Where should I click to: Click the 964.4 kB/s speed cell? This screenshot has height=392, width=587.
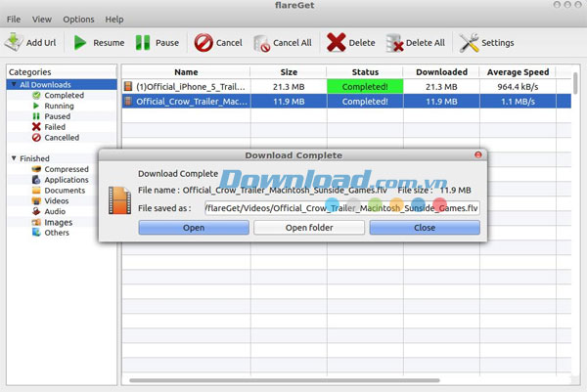(518, 87)
